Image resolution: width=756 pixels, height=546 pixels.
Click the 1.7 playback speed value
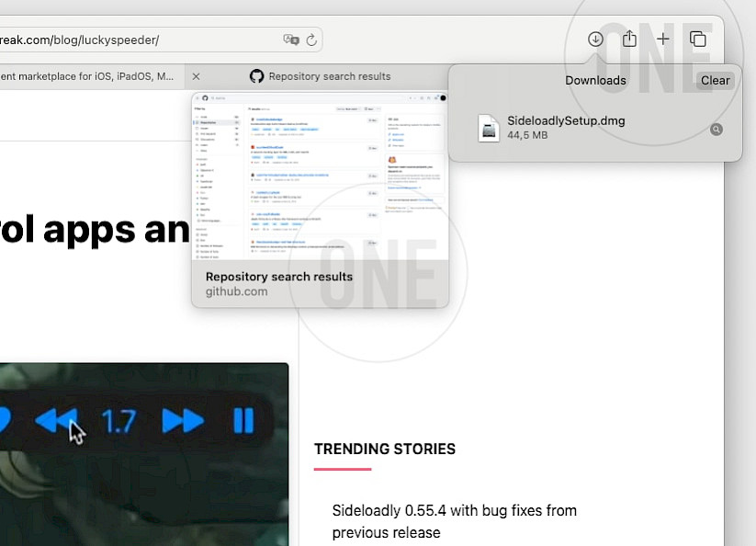[x=119, y=421]
